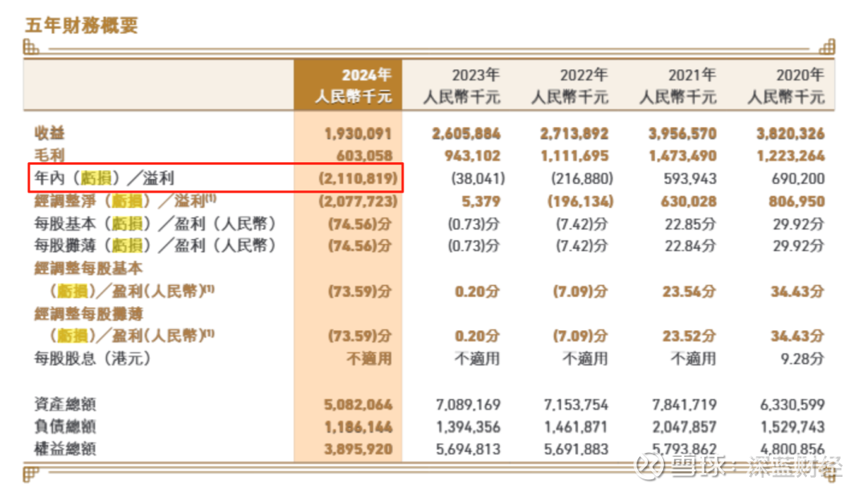Click the 資產總額 row label

coord(65,405)
